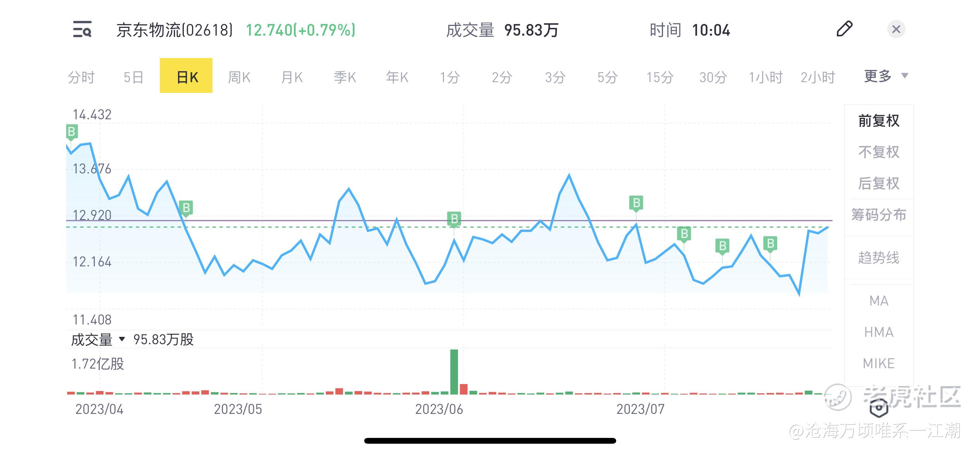The image size is (980, 453).
Task: Select the 30分 interval tab
Action: pos(713,77)
